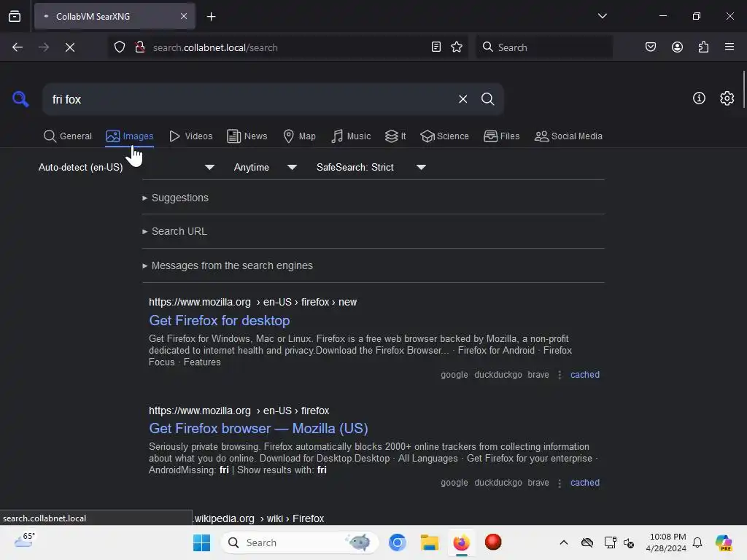Screen dimensions: 747x560
Task: Switch to the Music category
Action: (351, 136)
